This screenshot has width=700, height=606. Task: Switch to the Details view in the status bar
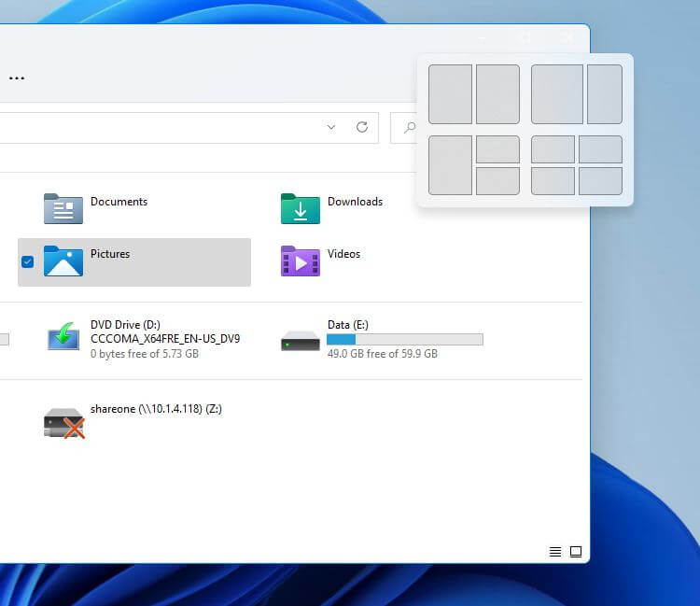coord(555,552)
